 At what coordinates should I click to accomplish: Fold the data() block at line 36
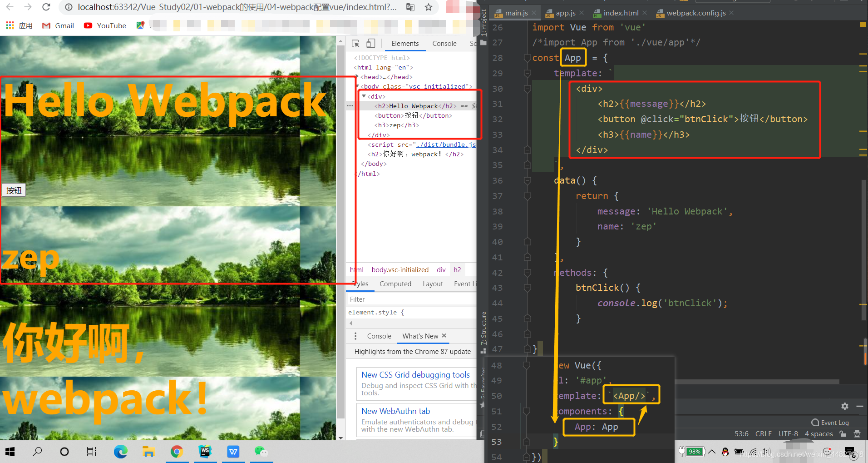click(x=527, y=180)
